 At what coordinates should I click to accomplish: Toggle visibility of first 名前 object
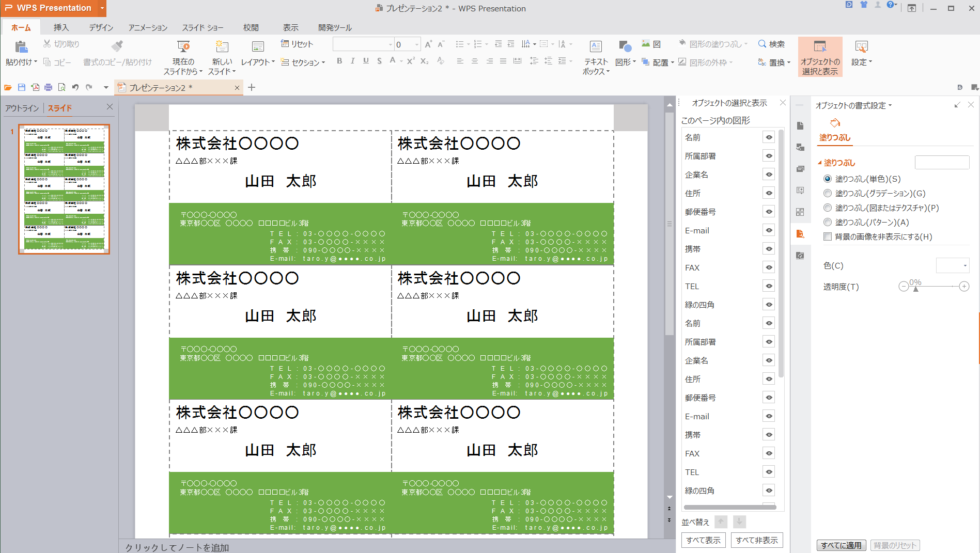tap(769, 137)
